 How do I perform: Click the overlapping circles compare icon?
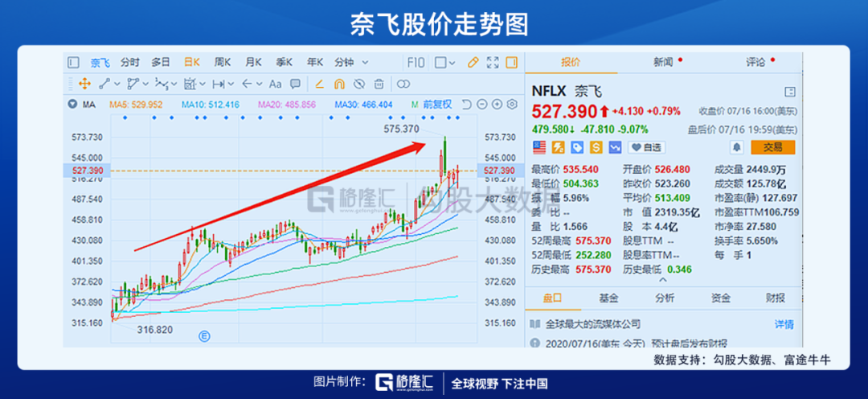coord(403,84)
